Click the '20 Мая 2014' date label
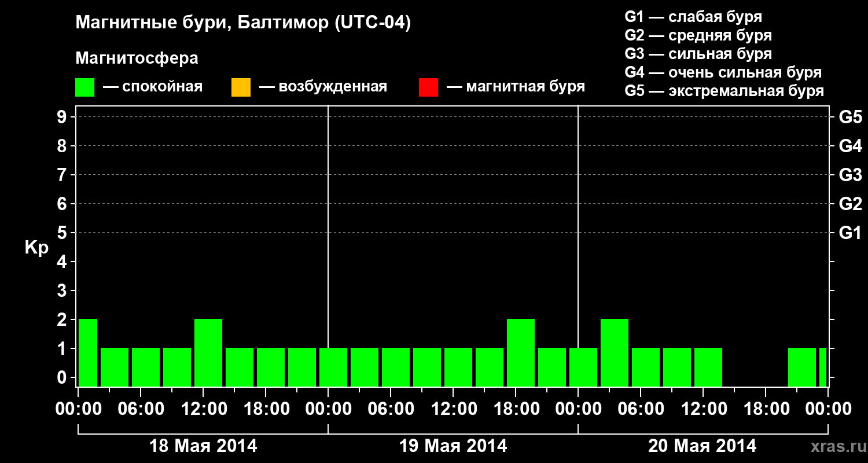 (x=702, y=446)
